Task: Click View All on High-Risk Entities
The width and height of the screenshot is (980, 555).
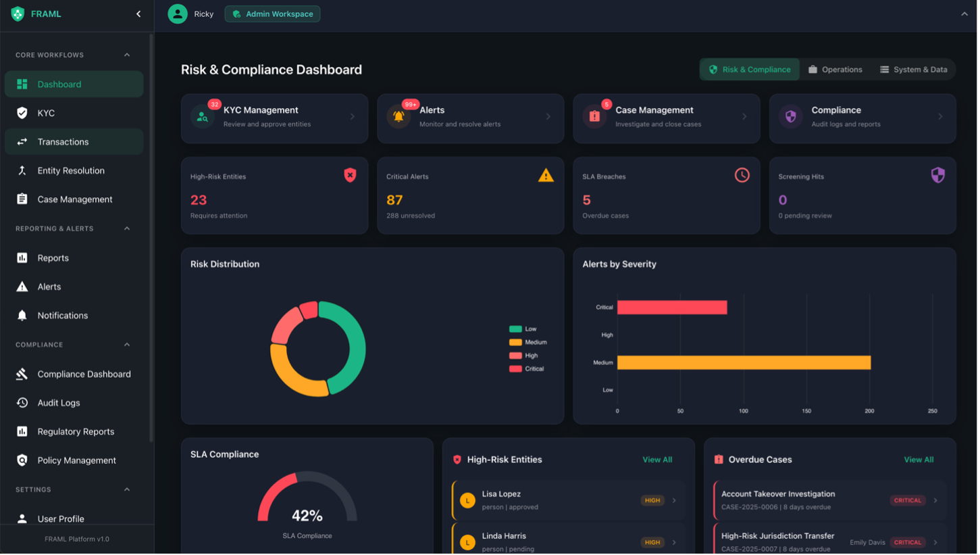Action: [656, 460]
